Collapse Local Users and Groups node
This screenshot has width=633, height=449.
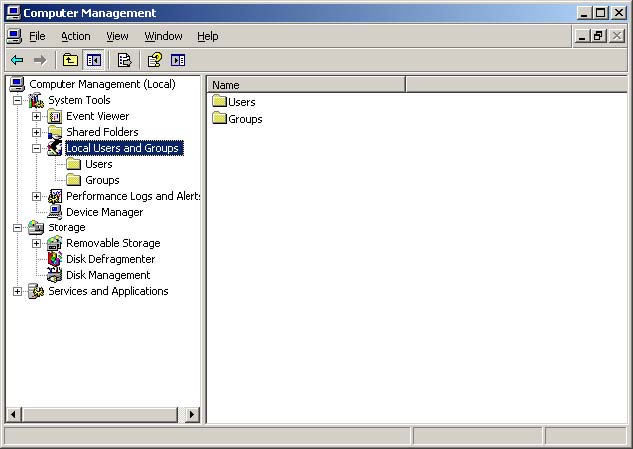(x=36, y=148)
